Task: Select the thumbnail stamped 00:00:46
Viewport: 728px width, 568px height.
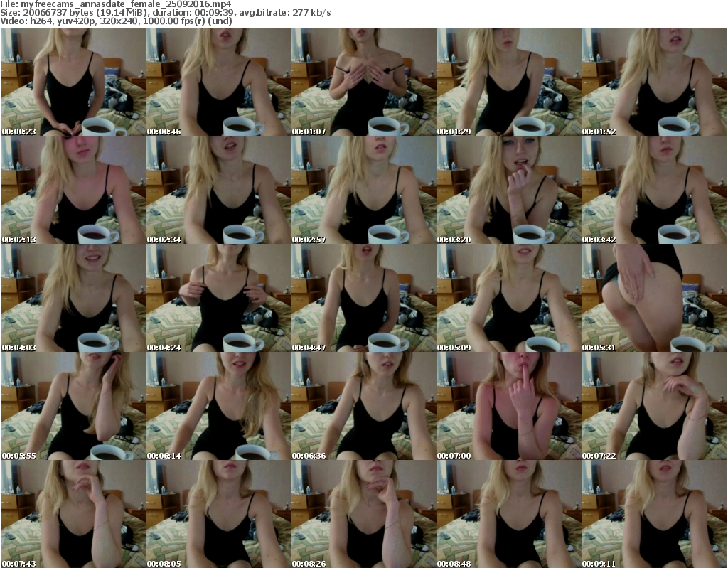Action: tap(219, 82)
